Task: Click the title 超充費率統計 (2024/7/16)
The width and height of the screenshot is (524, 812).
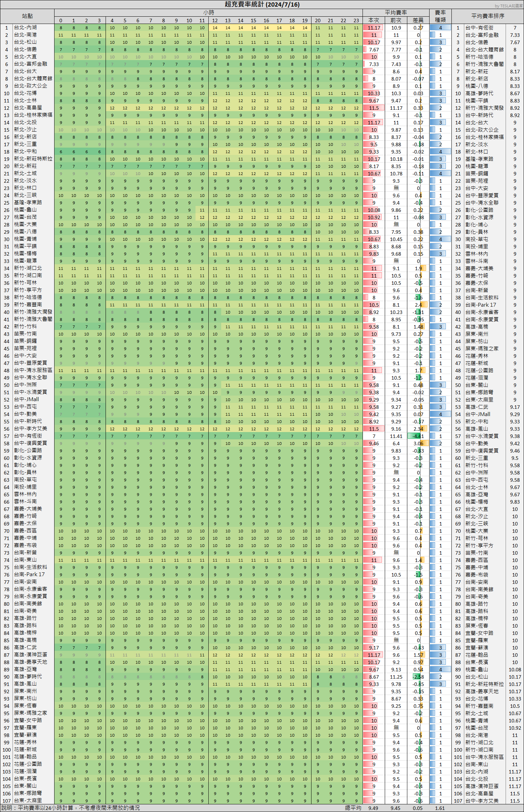Action: pos(262,4)
